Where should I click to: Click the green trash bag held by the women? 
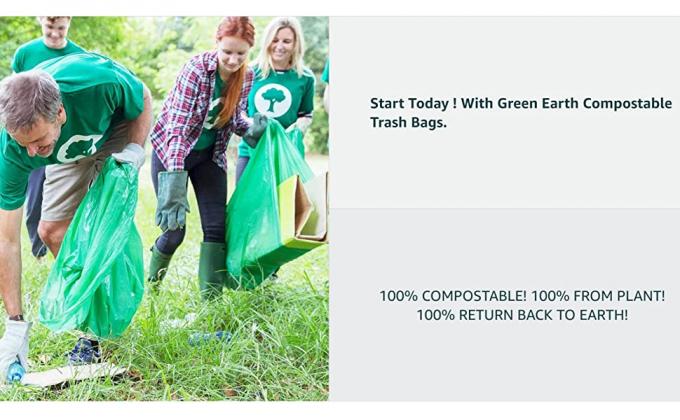pos(265,205)
